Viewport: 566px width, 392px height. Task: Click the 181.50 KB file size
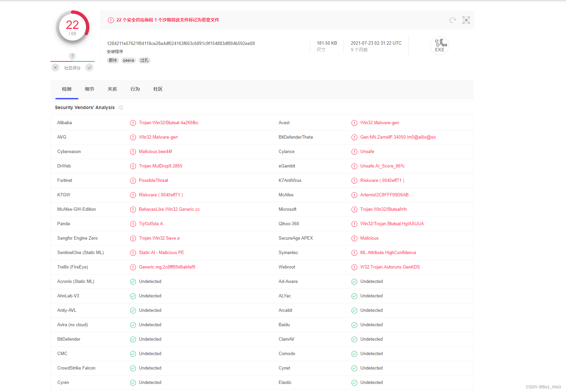click(327, 43)
